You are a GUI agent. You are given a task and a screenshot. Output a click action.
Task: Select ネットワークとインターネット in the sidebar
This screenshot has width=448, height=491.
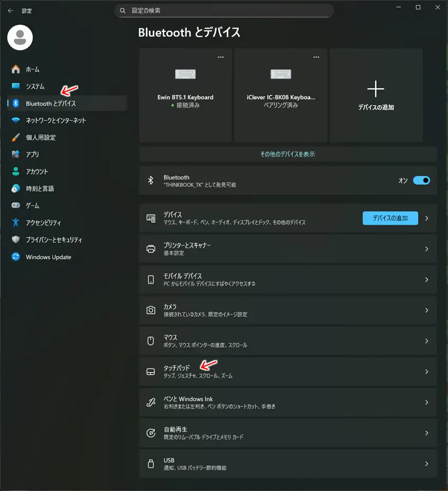point(55,120)
